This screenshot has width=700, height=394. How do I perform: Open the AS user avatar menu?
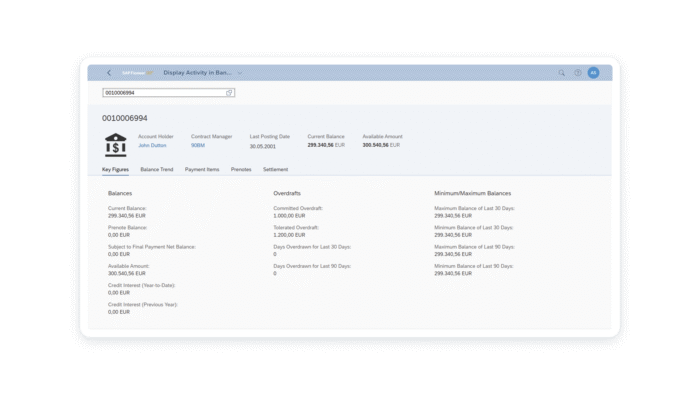[593, 73]
